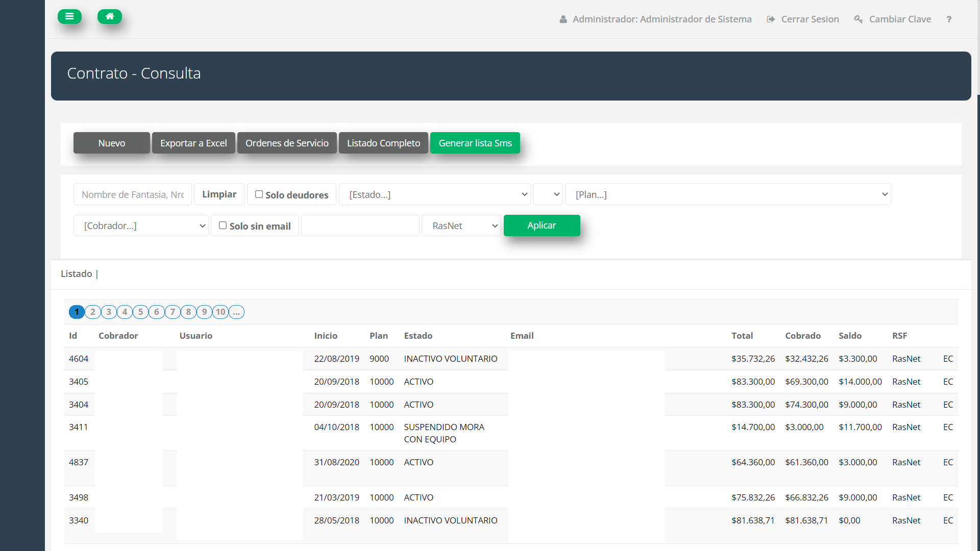This screenshot has width=980, height=551.
Task: Open the RasNet dropdown selector
Action: pyautogui.click(x=461, y=226)
